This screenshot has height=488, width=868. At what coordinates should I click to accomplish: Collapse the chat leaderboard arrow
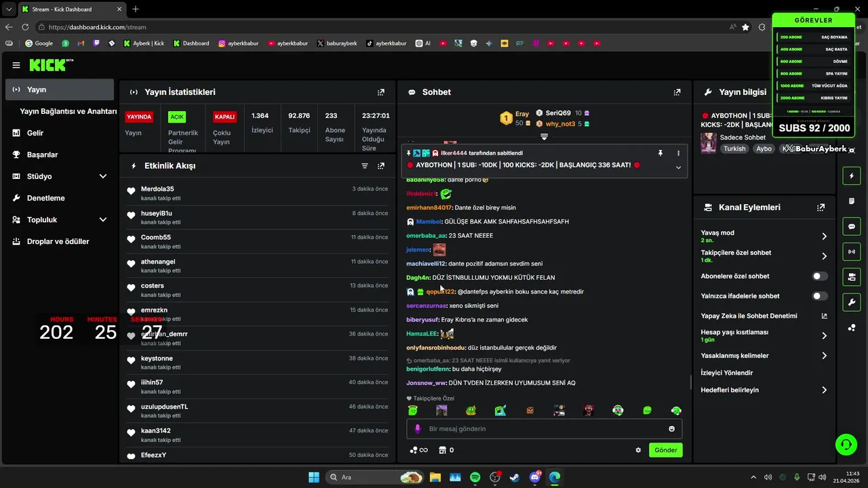pyautogui.click(x=544, y=136)
